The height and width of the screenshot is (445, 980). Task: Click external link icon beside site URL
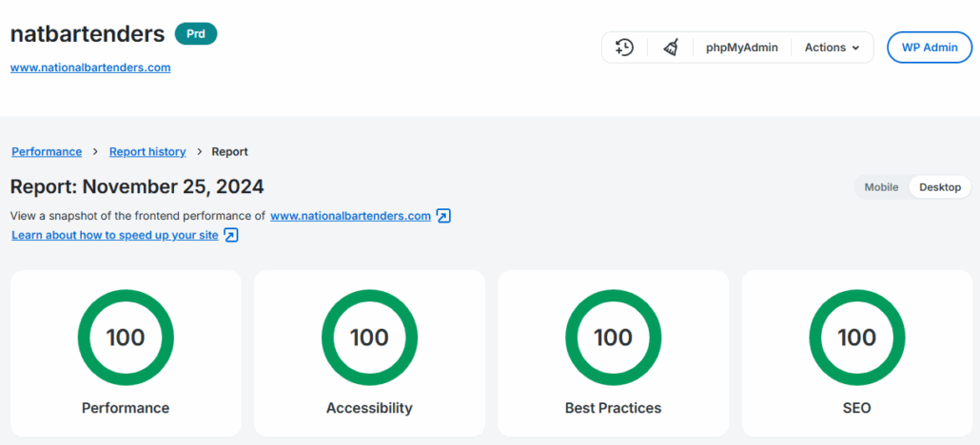coord(443,216)
